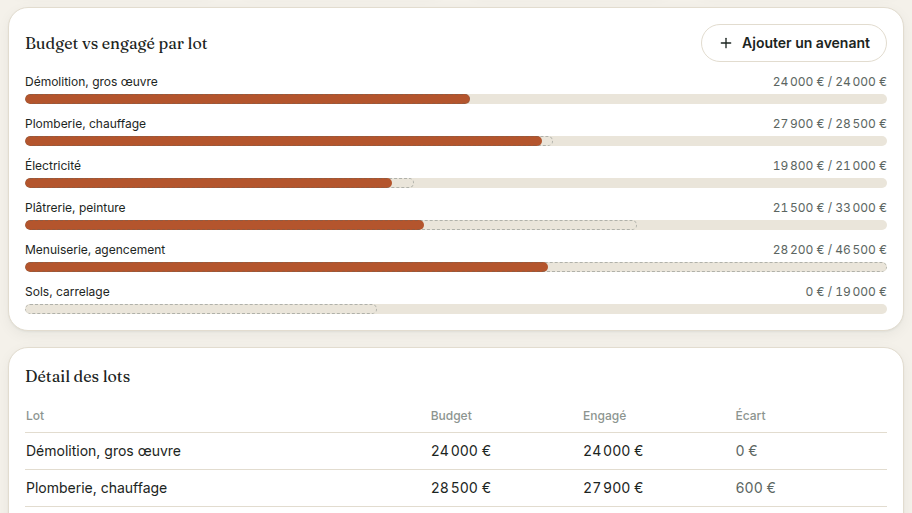Click the Engagé column header
The height and width of the screenshot is (513, 912).
pyautogui.click(x=604, y=416)
